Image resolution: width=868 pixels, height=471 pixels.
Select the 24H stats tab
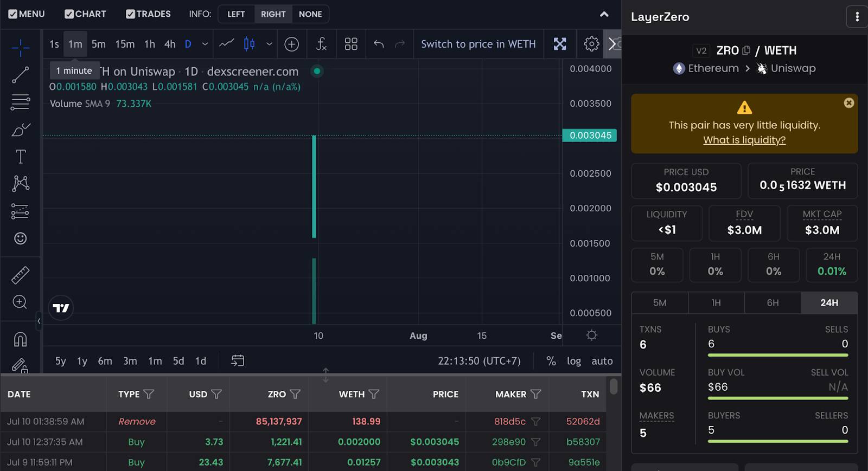pyautogui.click(x=829, y=303)
